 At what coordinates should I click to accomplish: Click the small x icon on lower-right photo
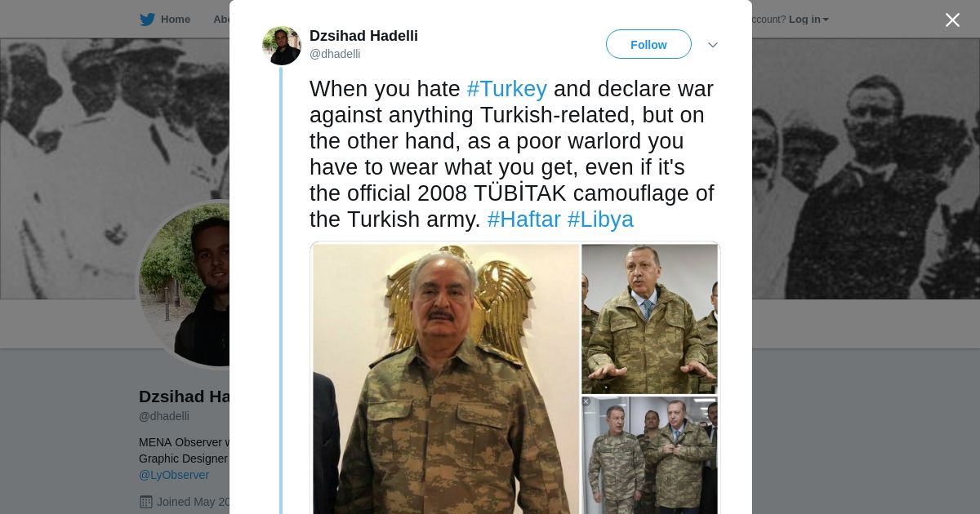586,401
